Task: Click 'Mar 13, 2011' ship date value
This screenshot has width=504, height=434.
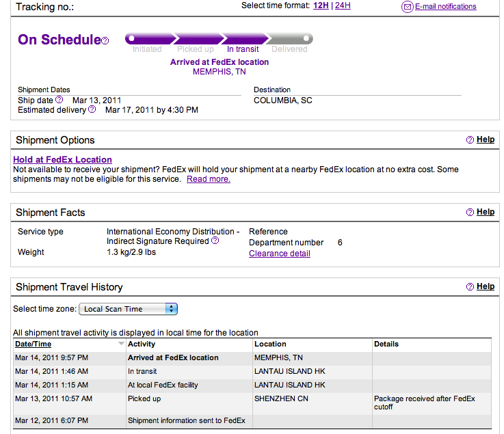Action: point(96,100)
